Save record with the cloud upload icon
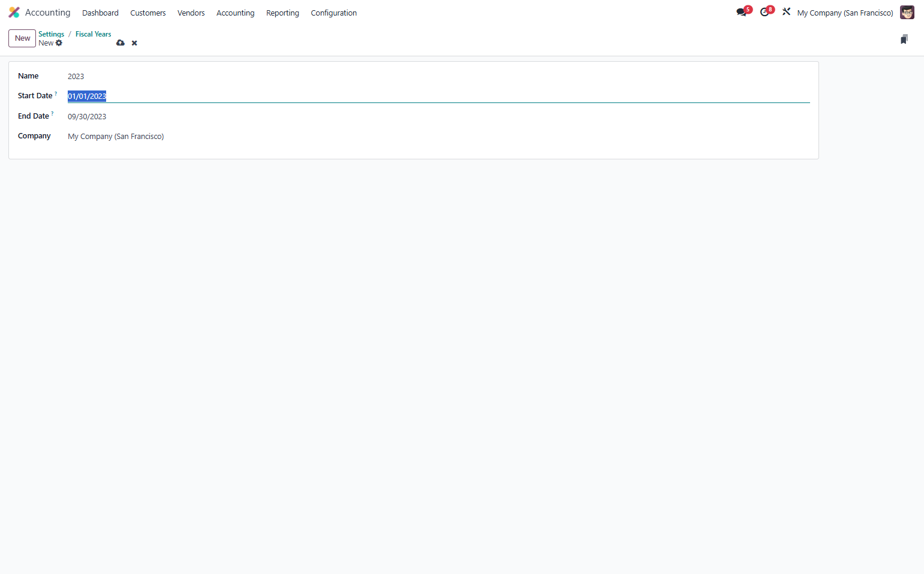 pyautogui.click(x=121, y=43)
